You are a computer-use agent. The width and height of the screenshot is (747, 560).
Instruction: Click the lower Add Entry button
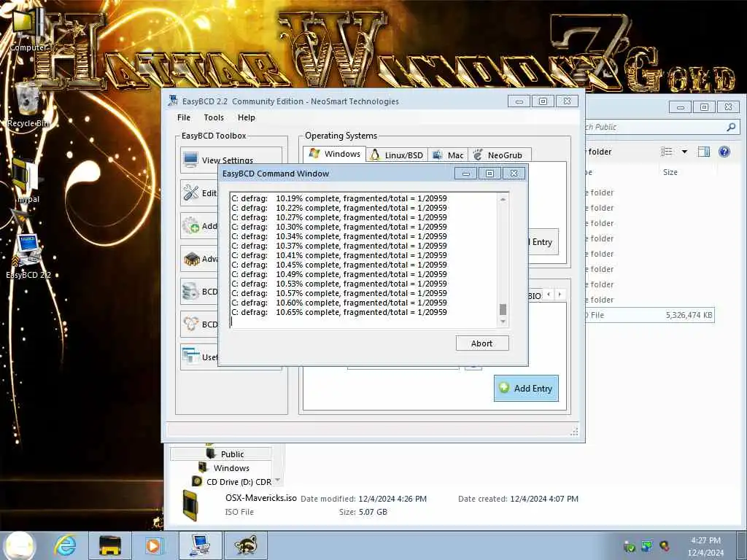[x=526, y=388]
